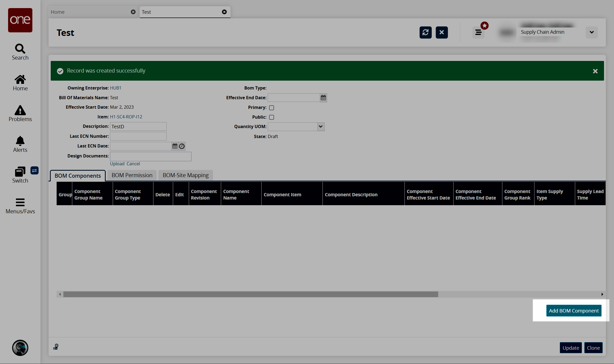
Task: Click the record/history icon at bottom left
Action: [x=56, y=346]
